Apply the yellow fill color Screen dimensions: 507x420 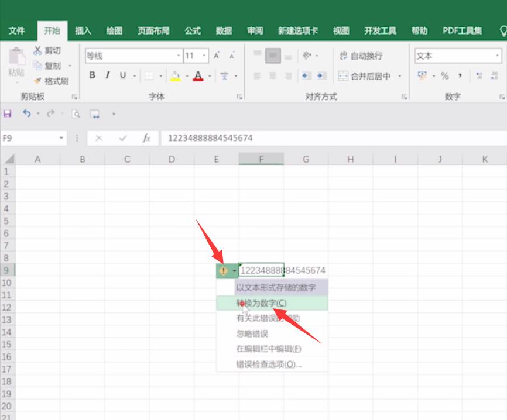(176, 76)
